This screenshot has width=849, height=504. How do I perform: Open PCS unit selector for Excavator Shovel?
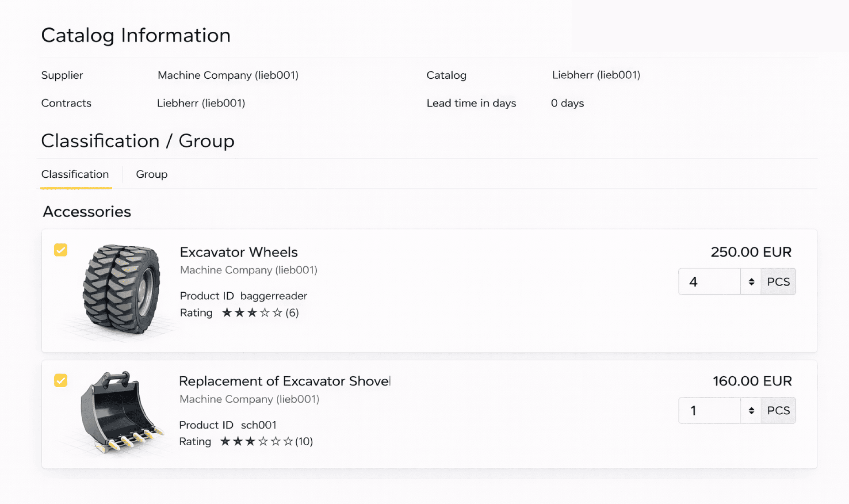point(778,411)
